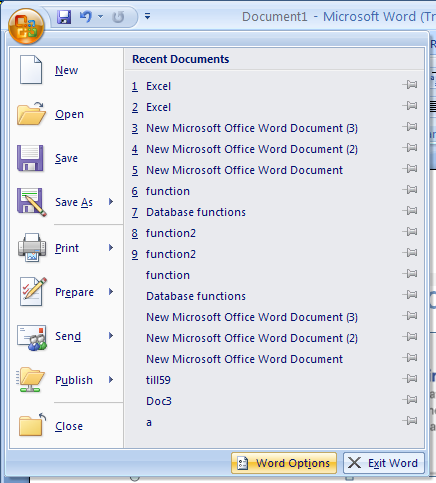The width and height of the screenshot is (436, 483).
Task: Click the Publish network folder icon
Action: [x=31, y=380]
